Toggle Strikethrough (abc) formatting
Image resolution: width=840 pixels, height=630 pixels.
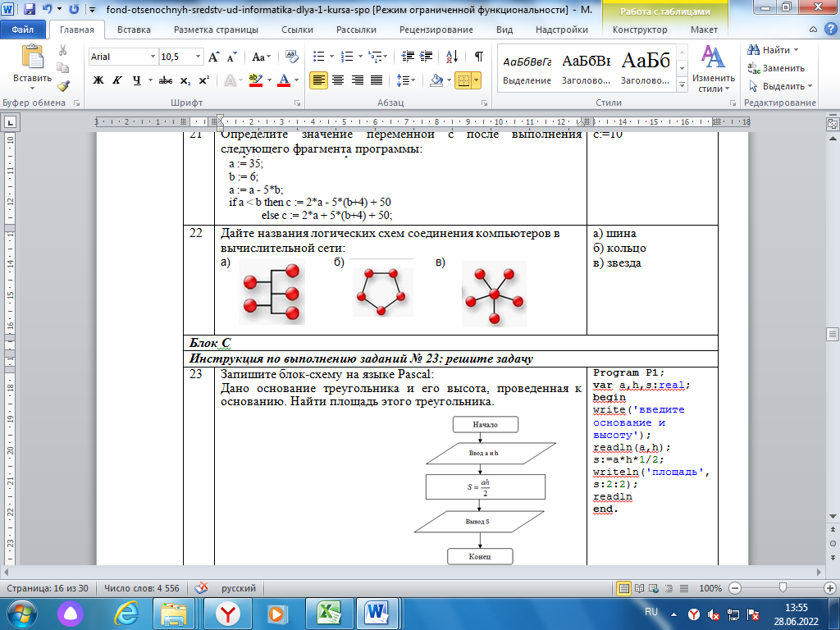pos(166,80)
